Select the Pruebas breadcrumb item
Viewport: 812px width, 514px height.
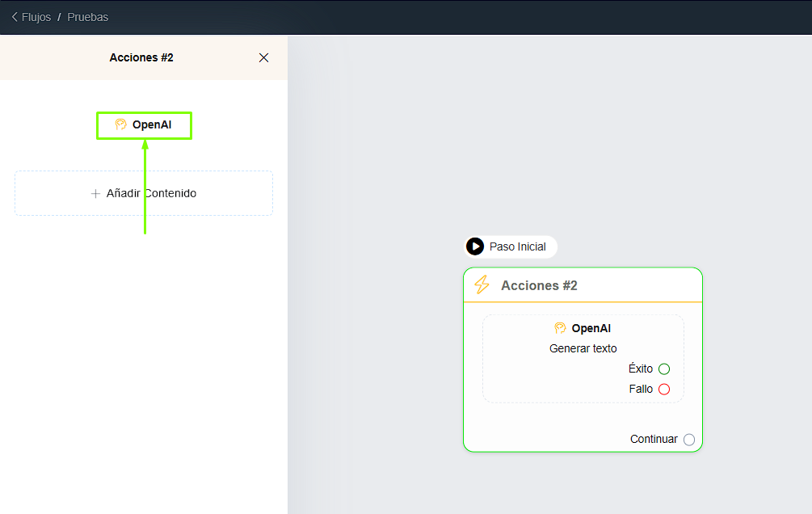click(x=87, y=16)
